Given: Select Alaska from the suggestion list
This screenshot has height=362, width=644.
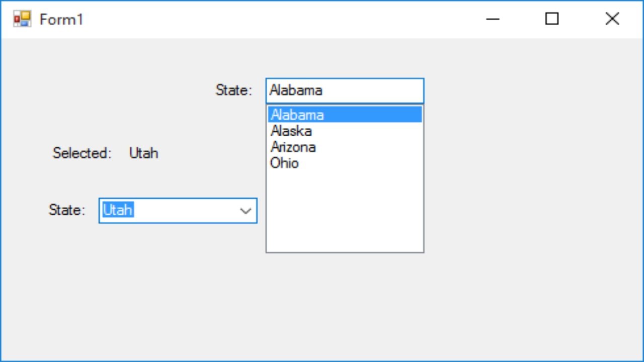Looking at the screenshot, I should click(x=291, y=131).
